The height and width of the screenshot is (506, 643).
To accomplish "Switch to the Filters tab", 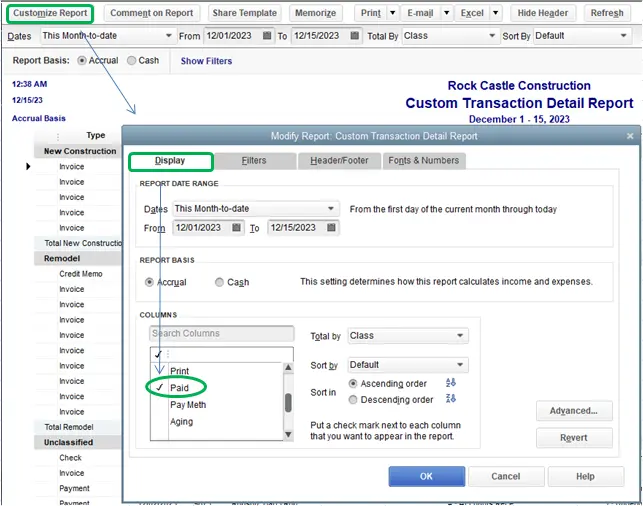I will click(x=254, y=160).
